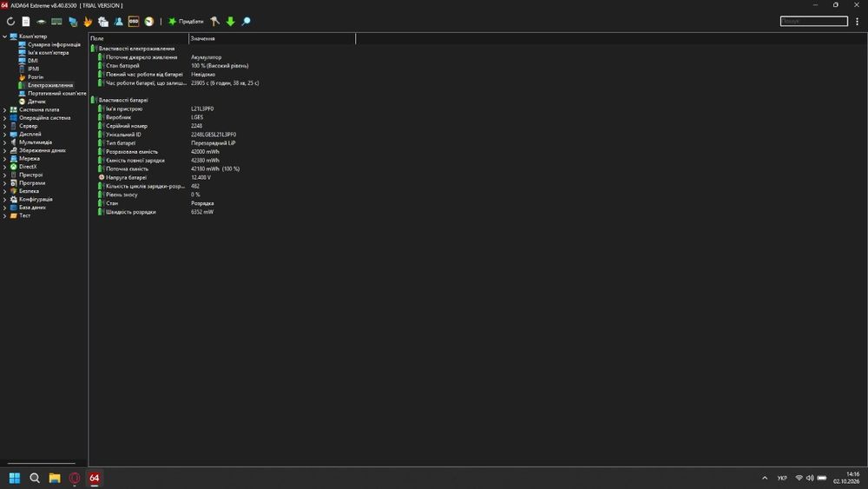Start the flame stability test icon
The image size is (868, 489).
pos(88,22)
